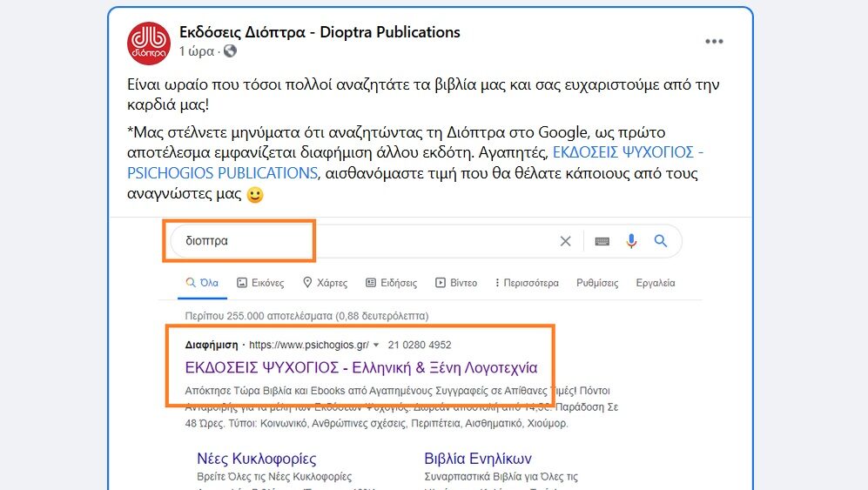This screenshot has width=868, height=490.
Task: Click the smiley emoji at the post end
Action: pos(254,195)
